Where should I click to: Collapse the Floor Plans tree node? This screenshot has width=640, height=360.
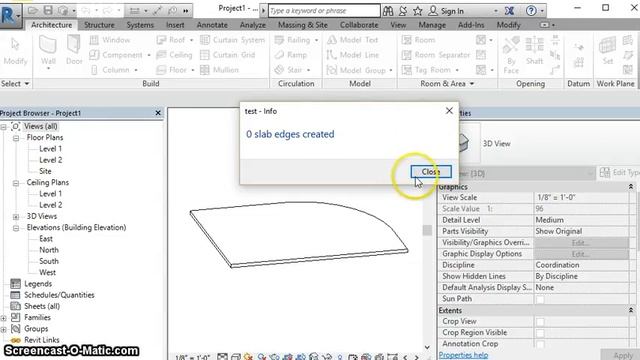[16, 138]
